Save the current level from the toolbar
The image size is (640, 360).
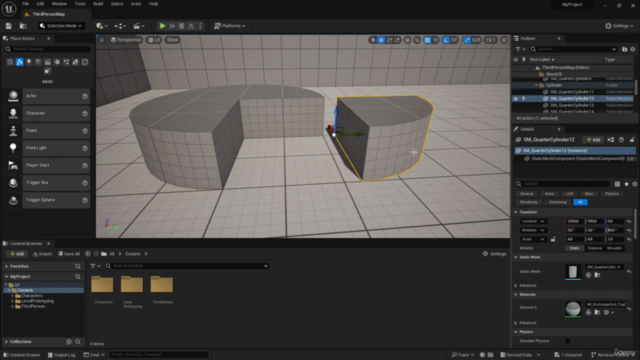9,26
